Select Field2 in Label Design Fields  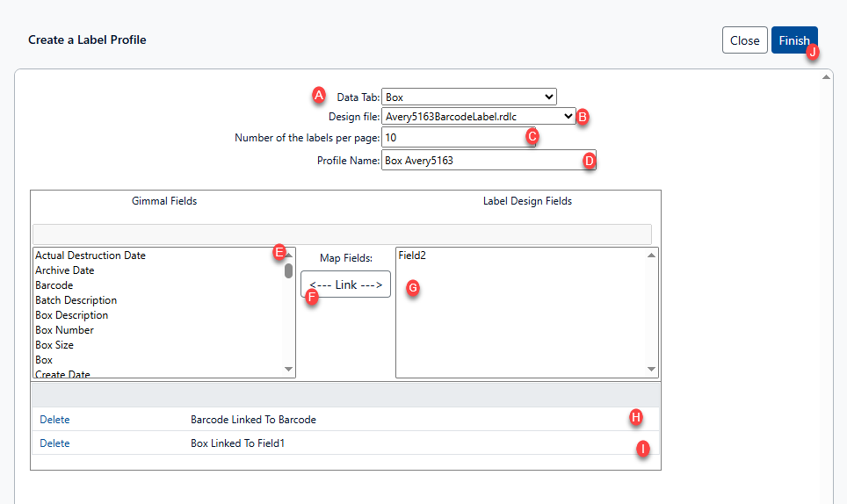(x=412, y=256)
